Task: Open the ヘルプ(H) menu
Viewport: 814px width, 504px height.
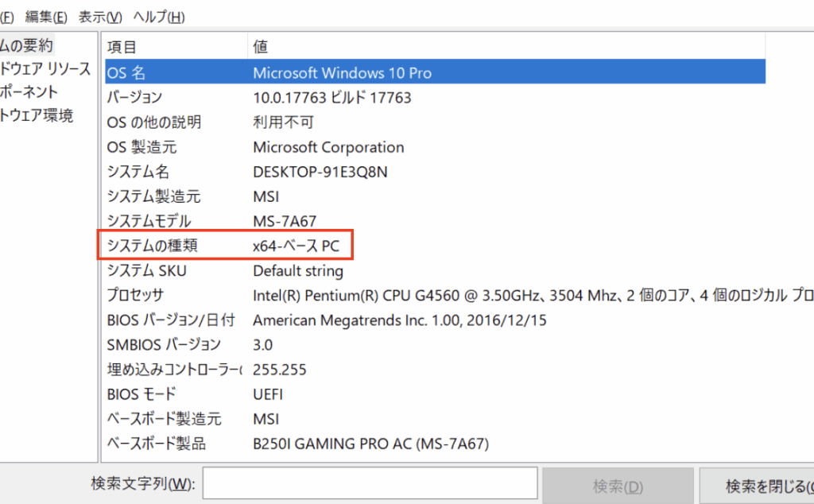Action: (159, 17)
